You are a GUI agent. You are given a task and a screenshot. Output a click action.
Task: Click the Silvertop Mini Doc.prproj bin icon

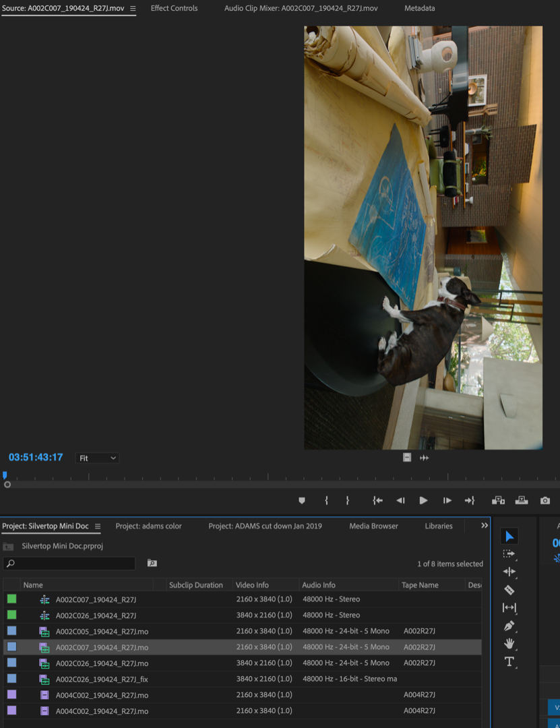[8, 547]
